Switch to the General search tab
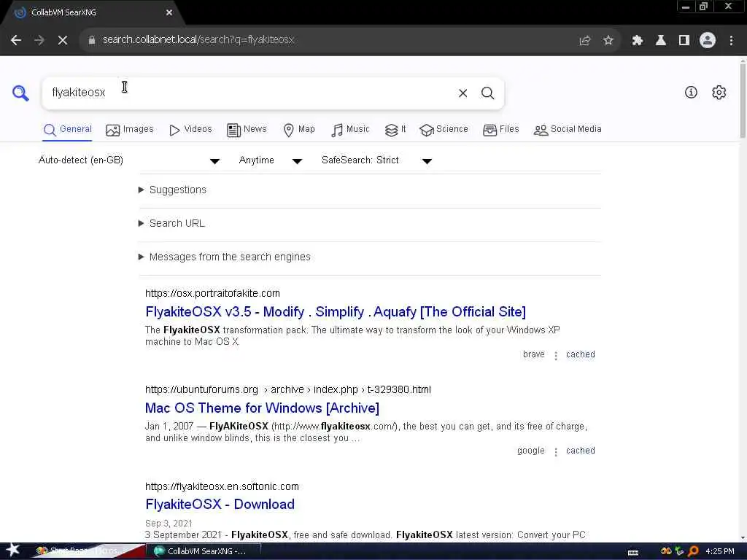Image resolution: width=747 pixels, height=560 pixels. pos(67,130)
